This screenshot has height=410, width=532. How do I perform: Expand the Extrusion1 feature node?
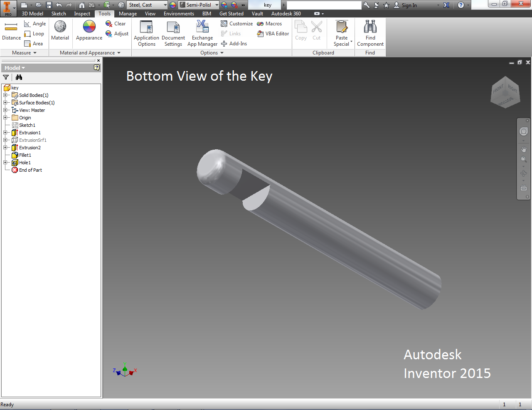pos(5,133)
